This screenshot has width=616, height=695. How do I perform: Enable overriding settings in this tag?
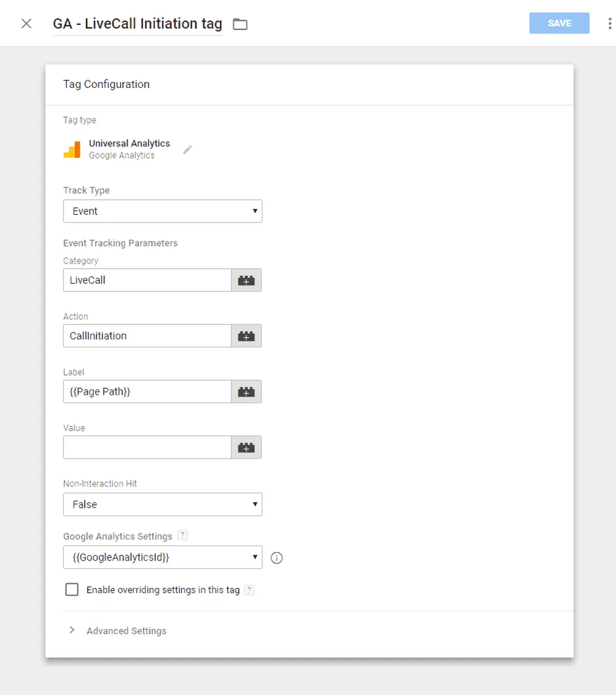point(72,590)
